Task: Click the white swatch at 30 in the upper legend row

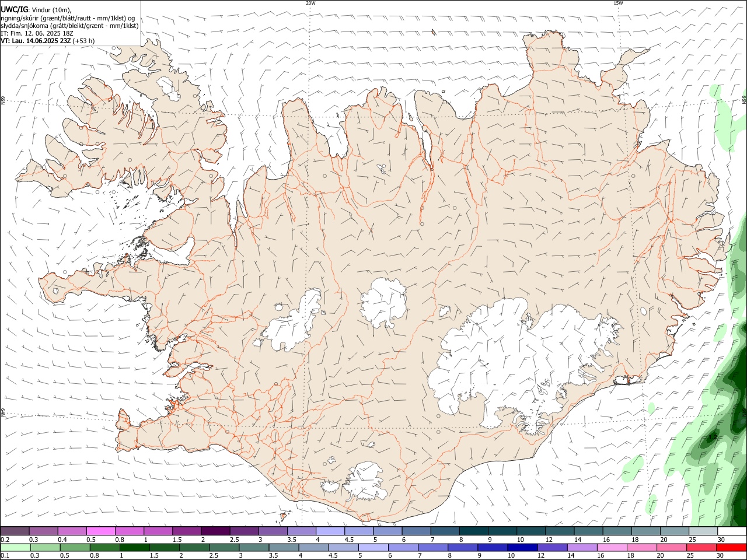Action: click(732, 531)
